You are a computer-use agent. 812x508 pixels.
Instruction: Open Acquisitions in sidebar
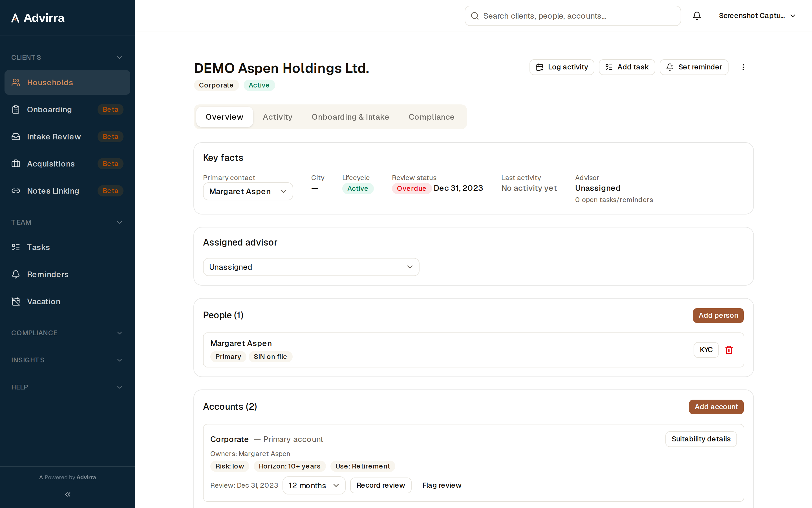67,164
